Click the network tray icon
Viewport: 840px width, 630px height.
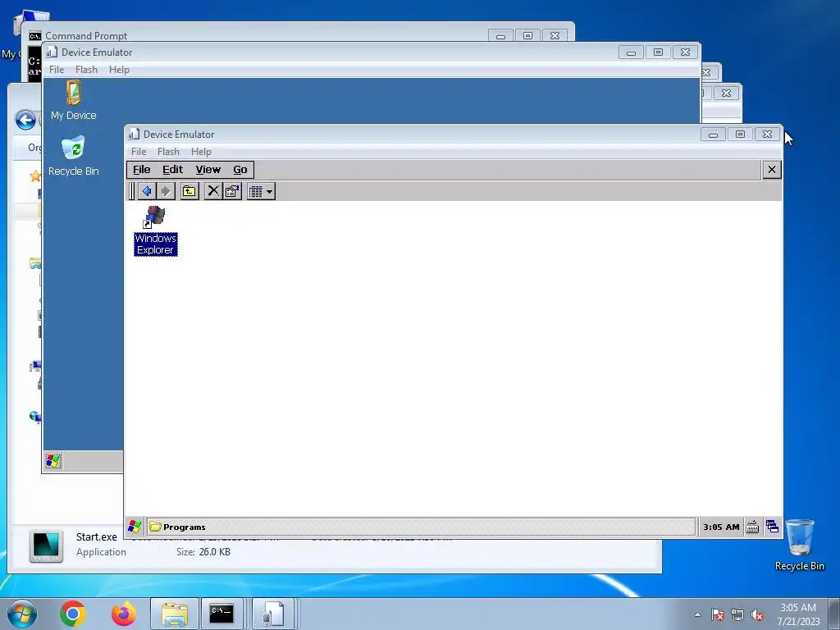click(x=737, y=614)
